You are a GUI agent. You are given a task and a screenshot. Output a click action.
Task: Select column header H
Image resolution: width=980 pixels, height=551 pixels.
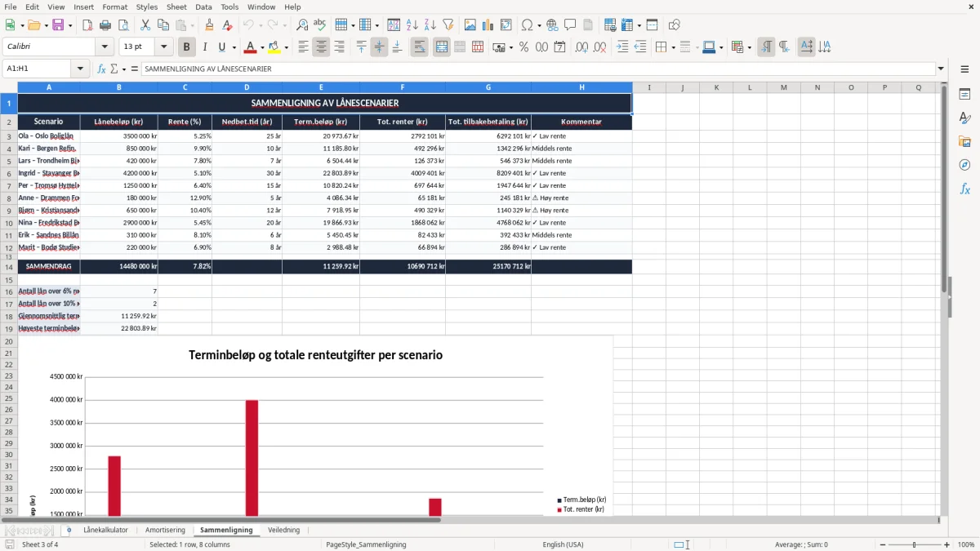coord(581,87)
